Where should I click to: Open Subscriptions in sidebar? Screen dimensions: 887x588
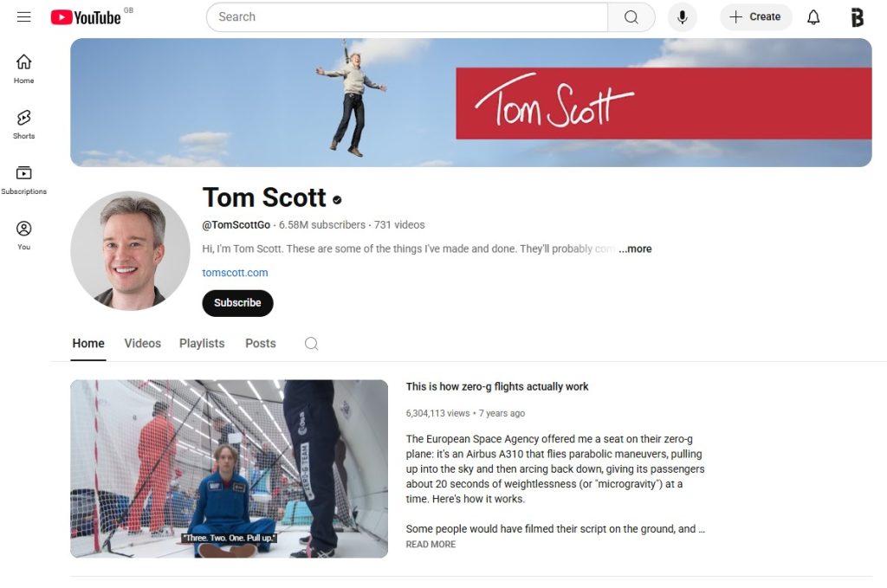23,180
